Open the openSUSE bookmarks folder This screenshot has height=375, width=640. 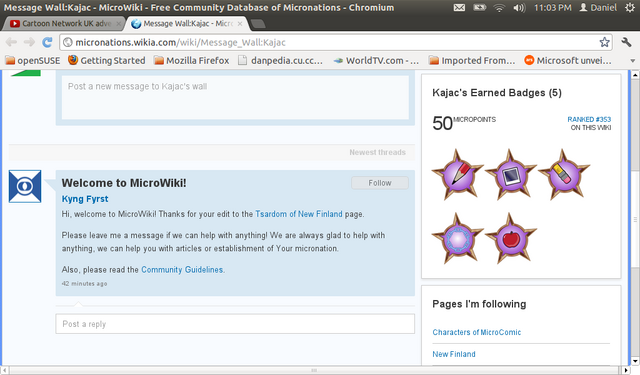pyautogui.click(x=33, y=60)
